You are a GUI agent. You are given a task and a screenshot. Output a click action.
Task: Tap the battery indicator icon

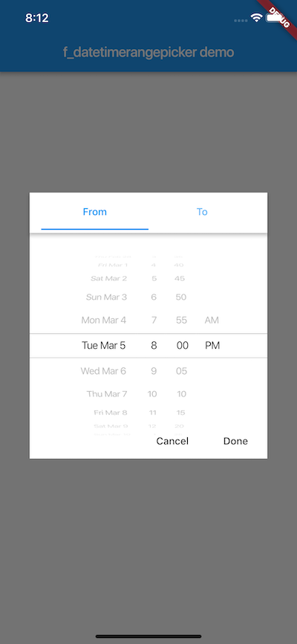click(272, 18)
